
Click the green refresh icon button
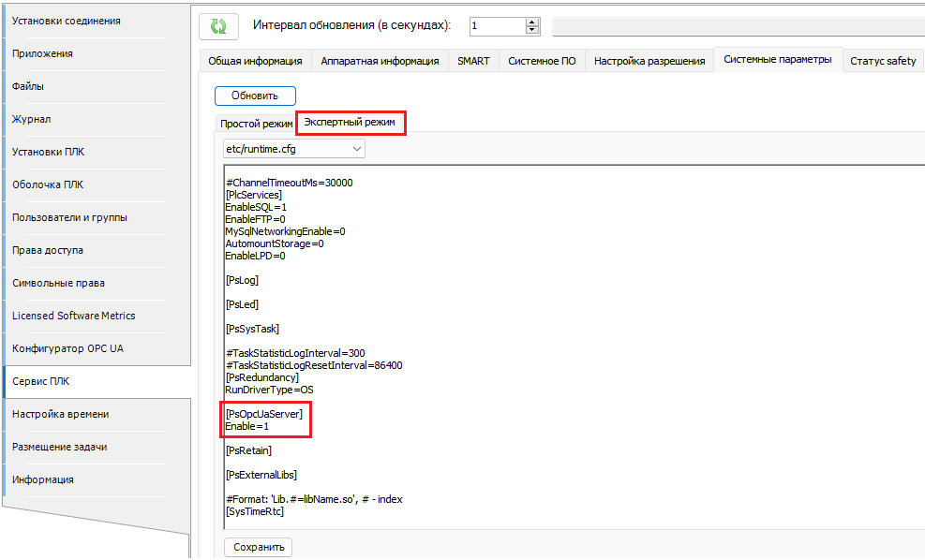tap(218, 26)
